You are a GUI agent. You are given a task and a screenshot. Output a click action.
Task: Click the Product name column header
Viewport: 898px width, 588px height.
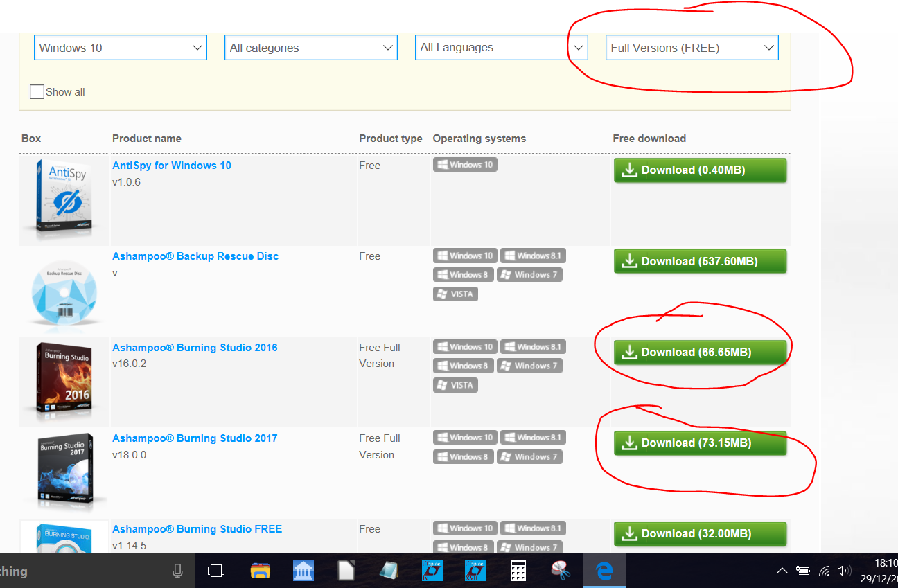point(147,139)
